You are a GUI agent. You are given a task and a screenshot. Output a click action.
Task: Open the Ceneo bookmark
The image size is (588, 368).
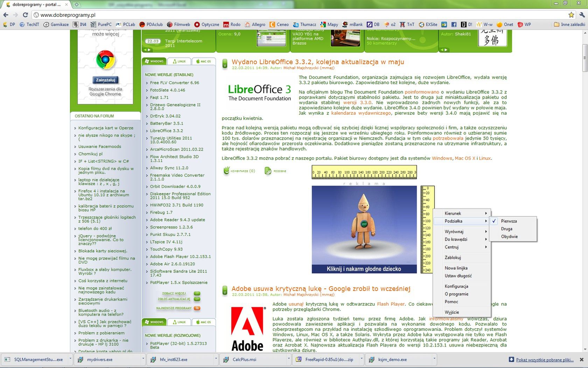[x=279, y=25]
